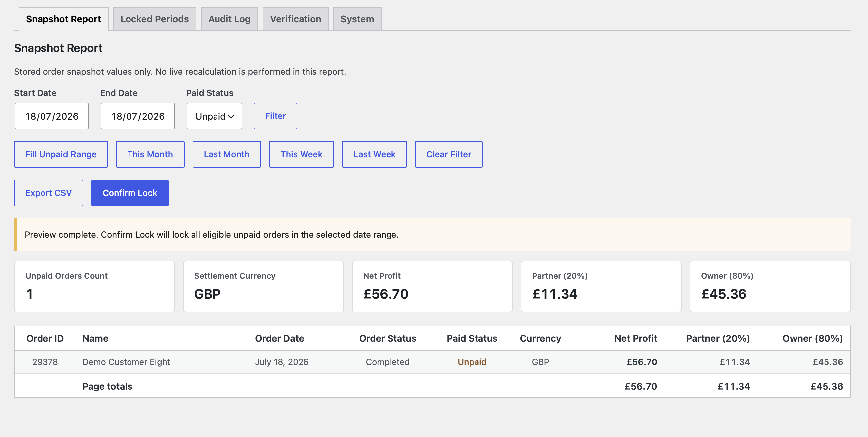
Task: Click the Order Date column header
Action: 279,338
